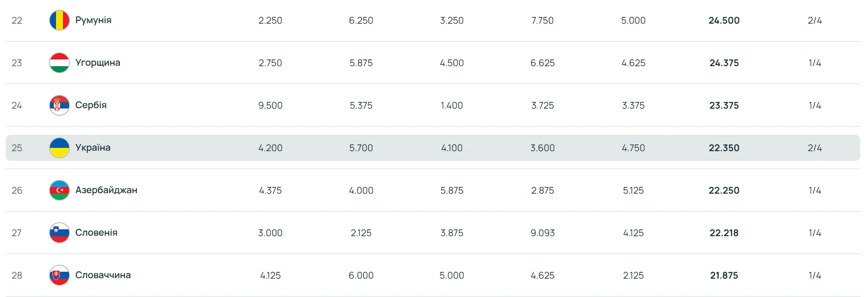The height and width of the screenshot is (297, 868).
Task: Click the Ukraine flag icon
Action: [x=59, y=148]
